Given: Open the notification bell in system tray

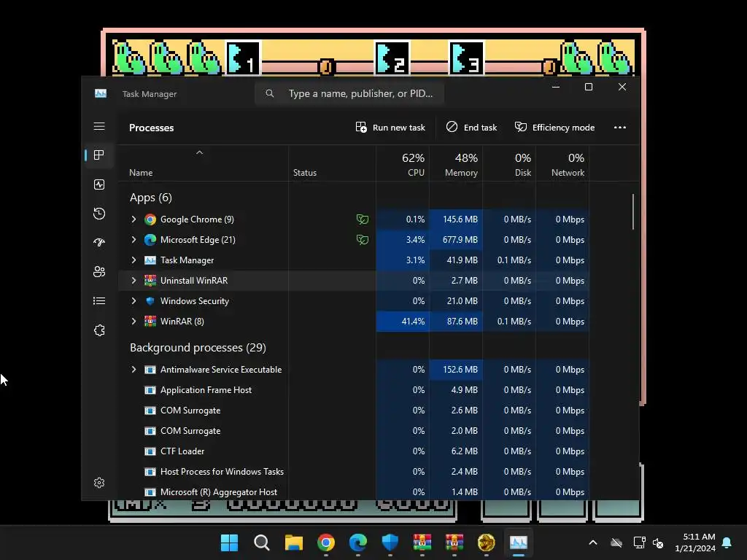Looking at the screenshot, I should pyautogui.click(x=727, y=542).
